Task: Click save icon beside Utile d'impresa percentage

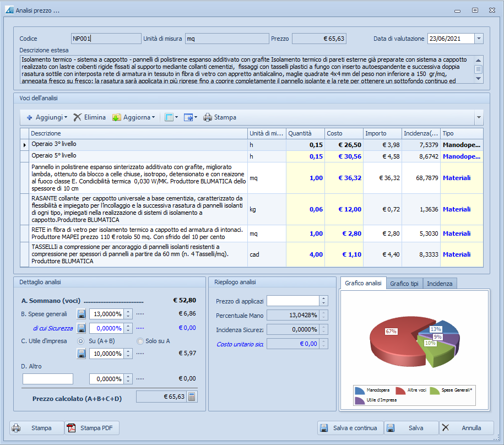Action: point(82,354)
